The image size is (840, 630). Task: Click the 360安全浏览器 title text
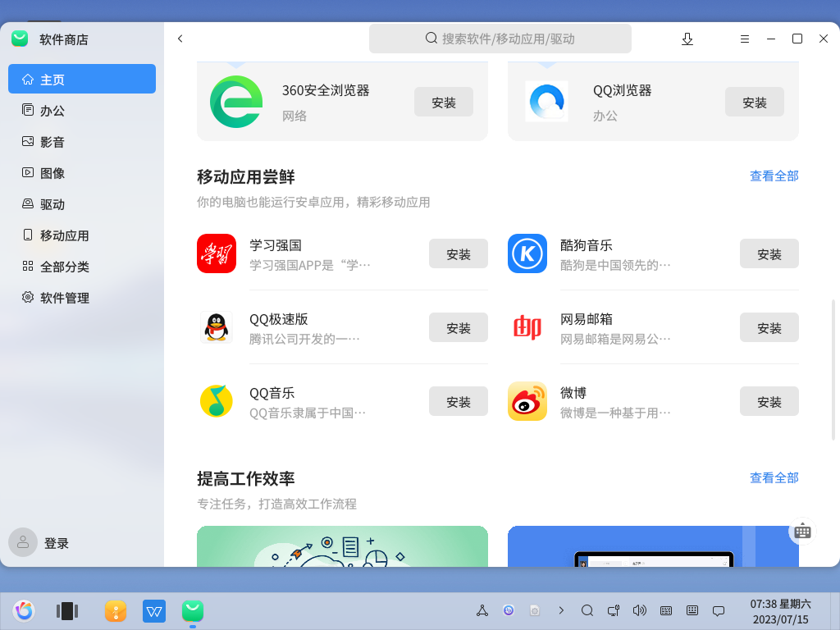pos(326,90)
